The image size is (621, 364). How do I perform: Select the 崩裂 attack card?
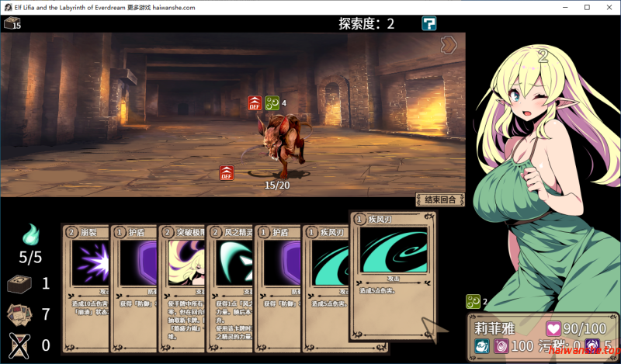(x=85, y=287)
